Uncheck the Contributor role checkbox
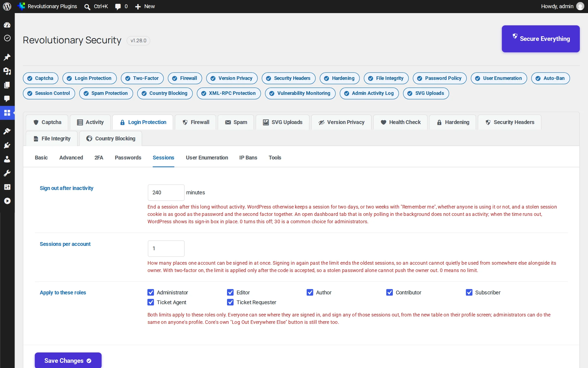This screenshot has width=588, height=368. point(390,292)
